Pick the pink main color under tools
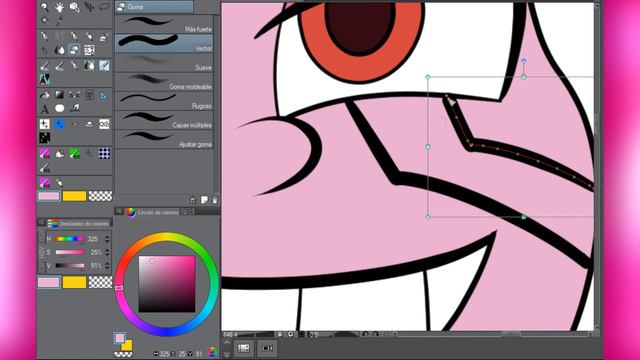The height and width of the screenshot is (360, 640). pyautogui.click(x=49, y=196)
